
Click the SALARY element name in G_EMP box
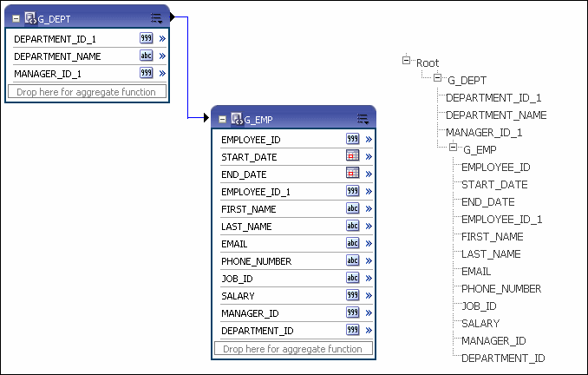coord(238,296)
